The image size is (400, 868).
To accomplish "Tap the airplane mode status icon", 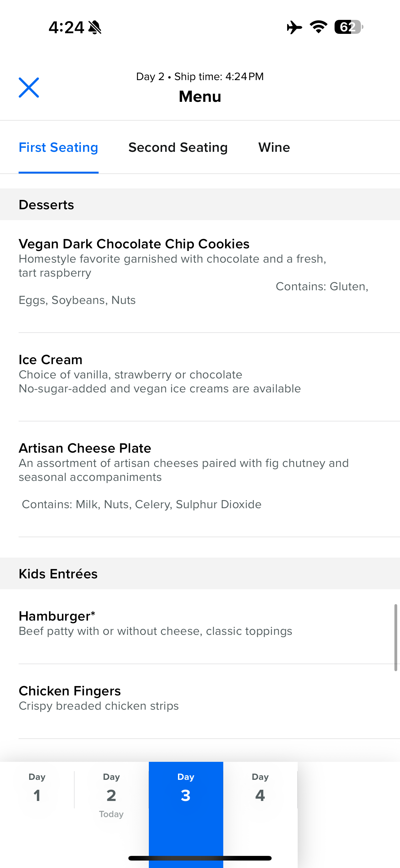I will coord(294,27).
